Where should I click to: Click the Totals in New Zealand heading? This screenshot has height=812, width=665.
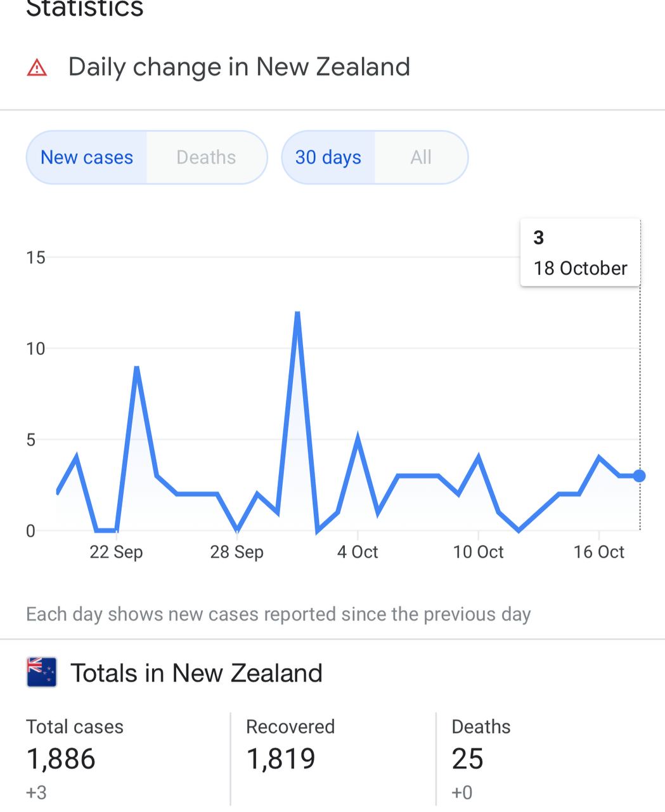pyautogui.click(x=197, y=673)
